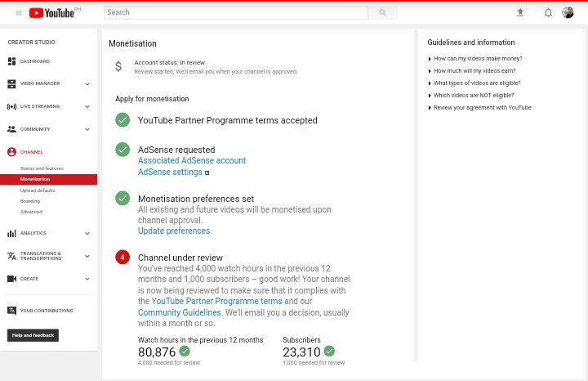Click the search magnifier button
The height and width of the screenshot is (381, 588).
pyautogui.click(x=382, y=12)
